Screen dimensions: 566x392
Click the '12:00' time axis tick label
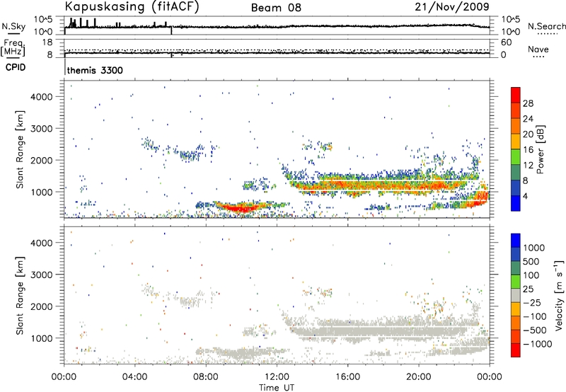pos(277,377)
